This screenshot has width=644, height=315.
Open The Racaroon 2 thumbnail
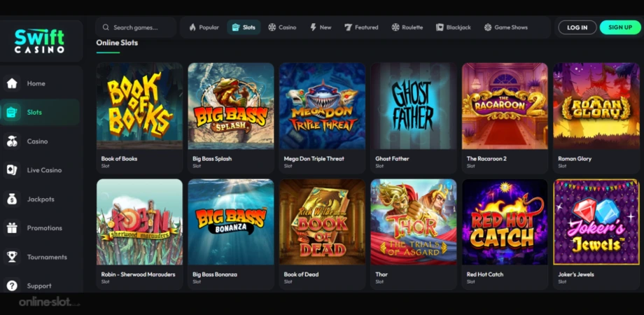pos(505,106)
